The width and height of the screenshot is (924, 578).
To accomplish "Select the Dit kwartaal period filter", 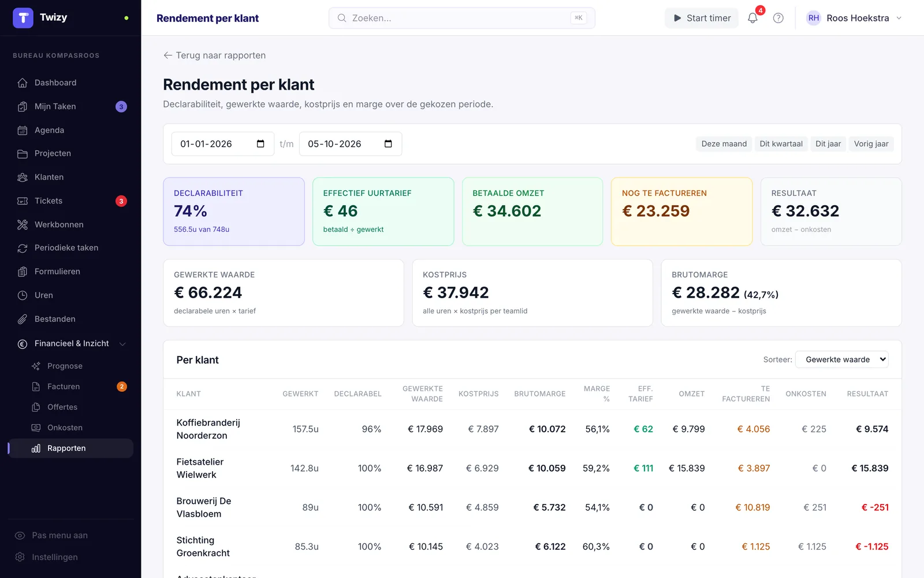I will [781, 144].
